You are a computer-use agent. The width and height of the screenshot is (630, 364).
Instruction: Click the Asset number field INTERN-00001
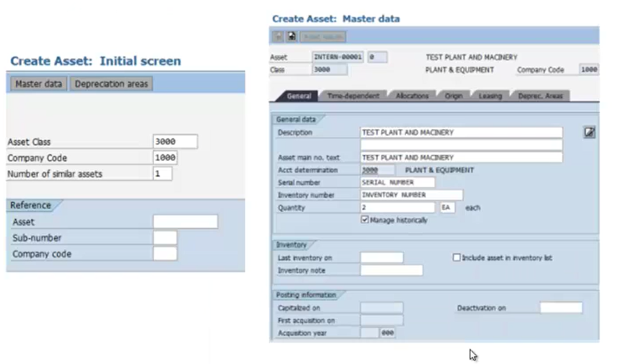tap(337, 57)
